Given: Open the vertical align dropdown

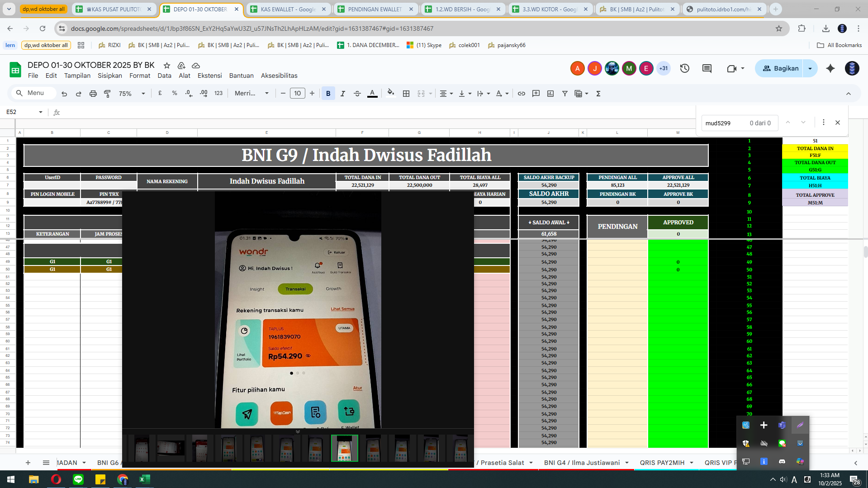Looking at the screenshot, I should 465,94.
